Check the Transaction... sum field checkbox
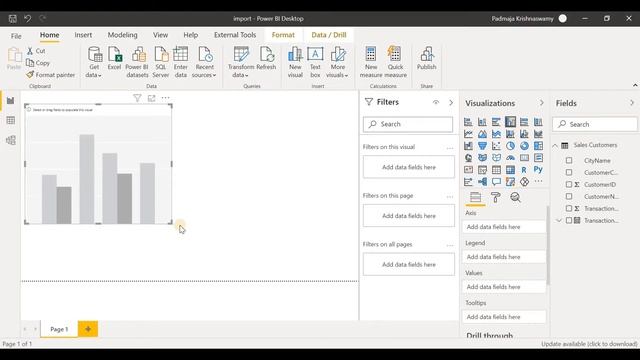640x360 pixels. (x=569, y=208)
